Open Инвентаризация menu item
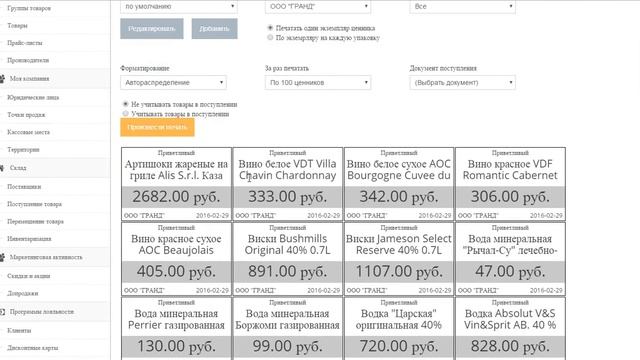Image resolution: width=640 pixels, height=360 pixels. point(29,239)
